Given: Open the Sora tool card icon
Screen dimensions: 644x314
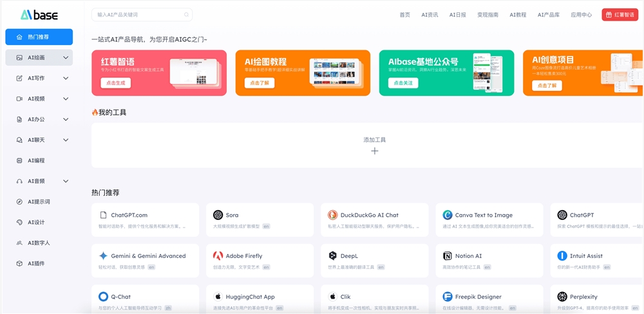Looking at the screenshot, I should 218,215.
